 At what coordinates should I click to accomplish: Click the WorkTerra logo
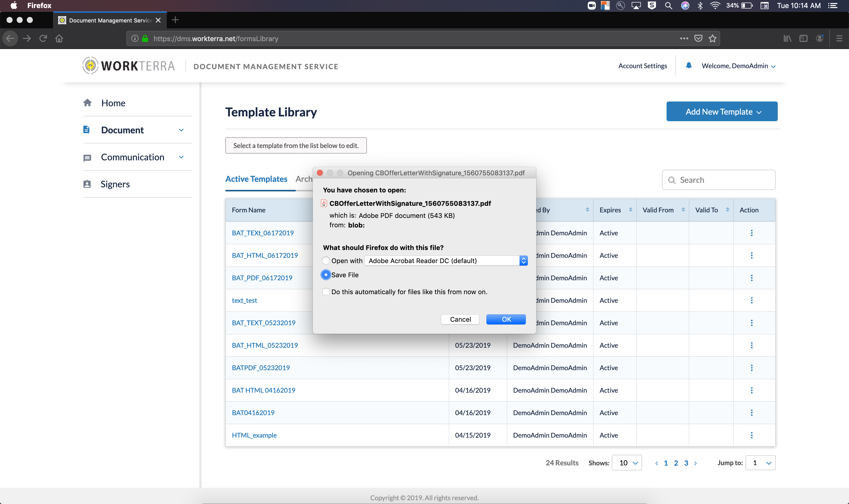point(128,66)
